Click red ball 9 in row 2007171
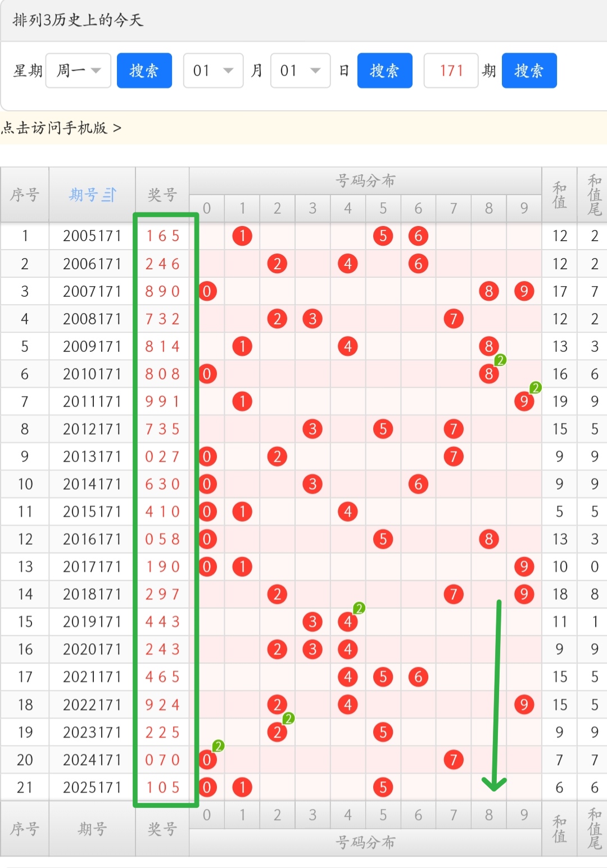The image size is (607, 868). pos(524,291)
